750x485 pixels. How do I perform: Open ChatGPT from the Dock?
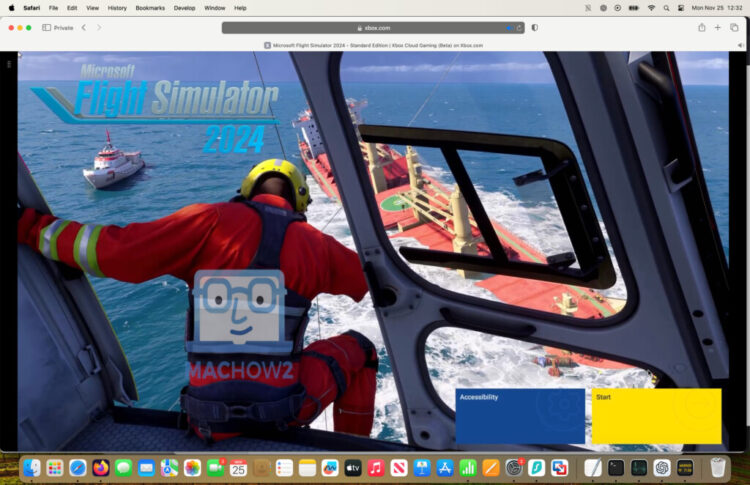pos(662,468)
